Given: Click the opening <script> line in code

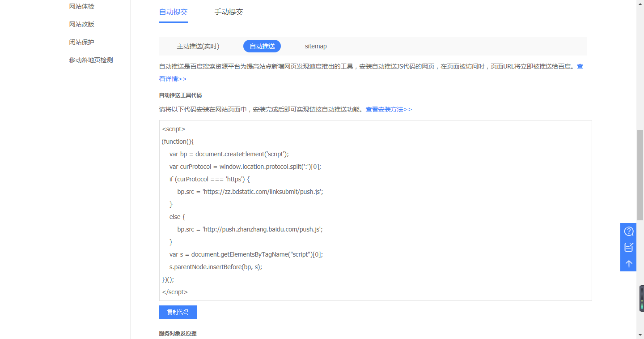Looking at the screenshot, I should point(174,129).
